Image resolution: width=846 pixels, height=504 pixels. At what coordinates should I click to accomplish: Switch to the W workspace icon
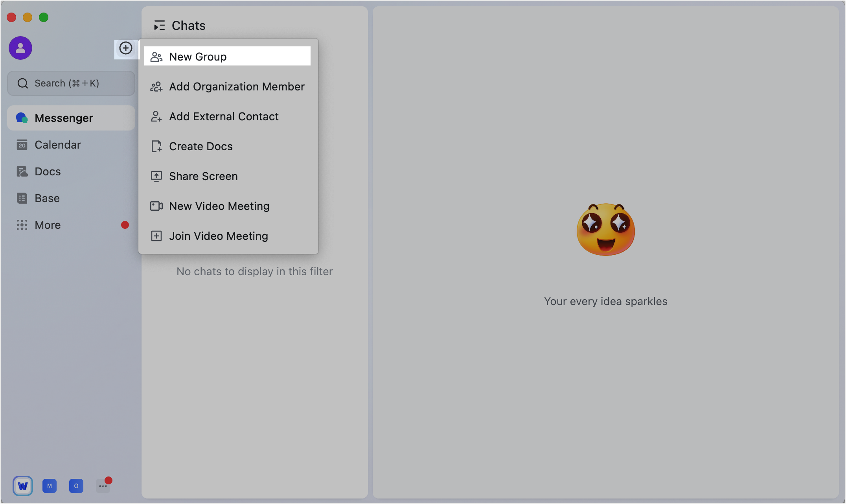23,486
